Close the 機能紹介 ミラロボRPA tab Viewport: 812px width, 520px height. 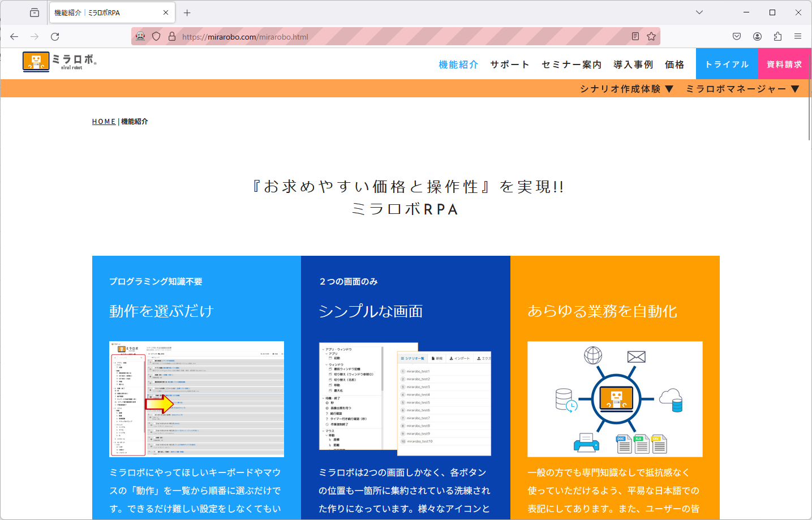click(x=166, y=12)
